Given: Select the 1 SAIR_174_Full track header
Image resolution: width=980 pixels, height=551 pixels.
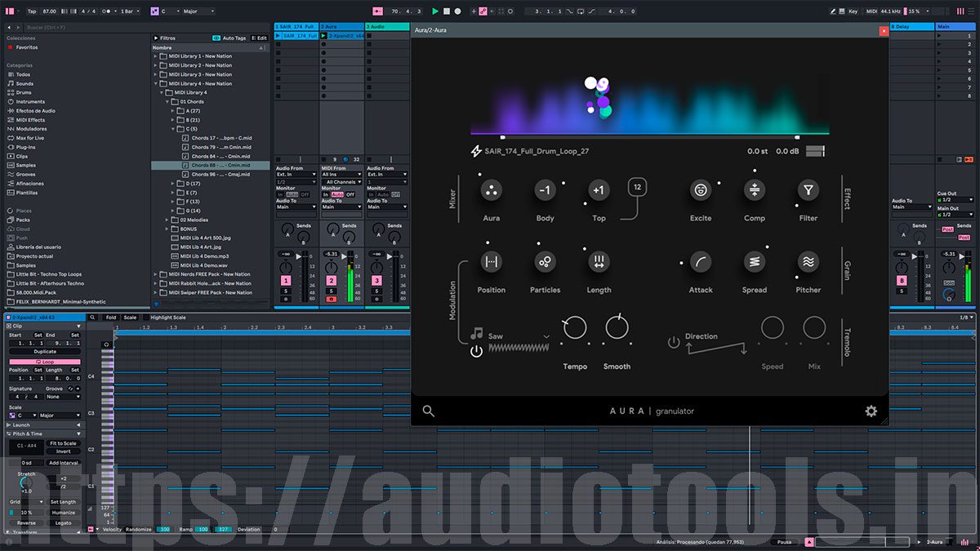Looking at the screenshot, I should click(296, 27).
